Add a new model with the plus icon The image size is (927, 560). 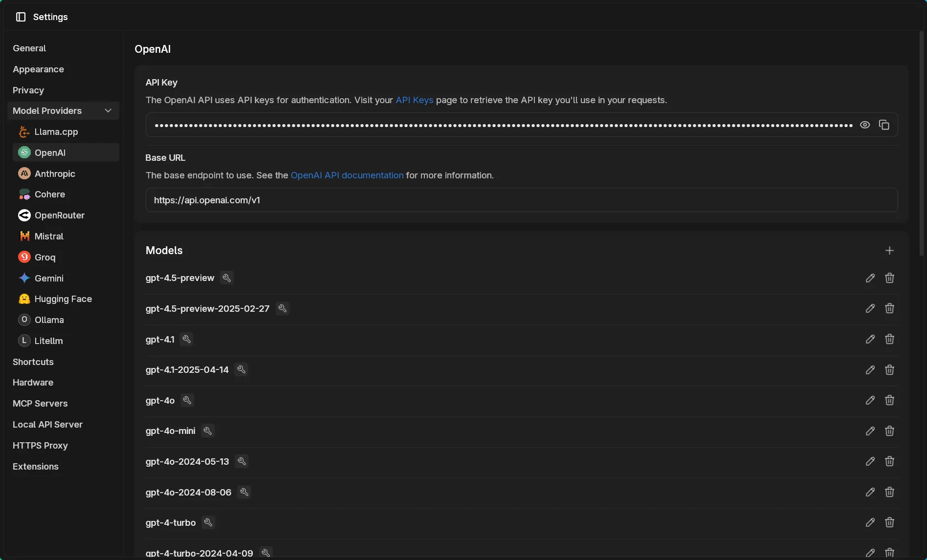pos(889,250)
